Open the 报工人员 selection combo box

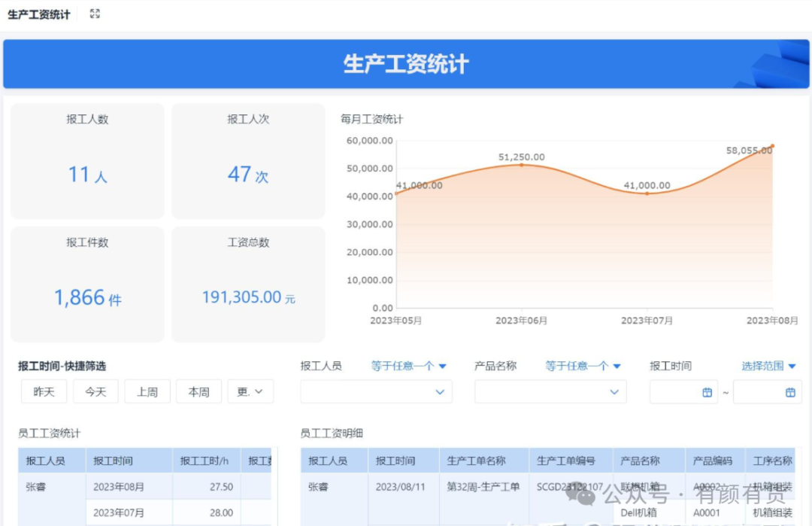pos(376,392)
